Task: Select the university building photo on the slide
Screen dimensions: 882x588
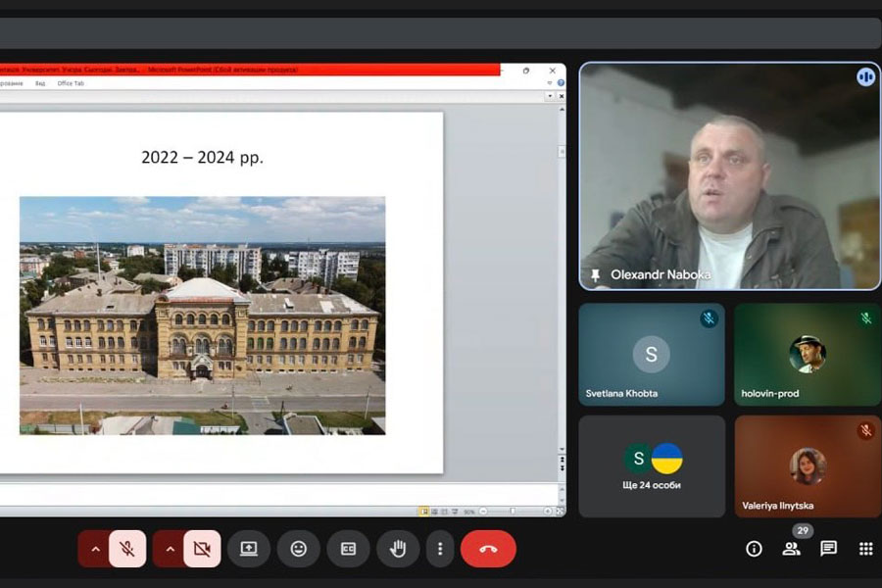Action: point(203,316)
